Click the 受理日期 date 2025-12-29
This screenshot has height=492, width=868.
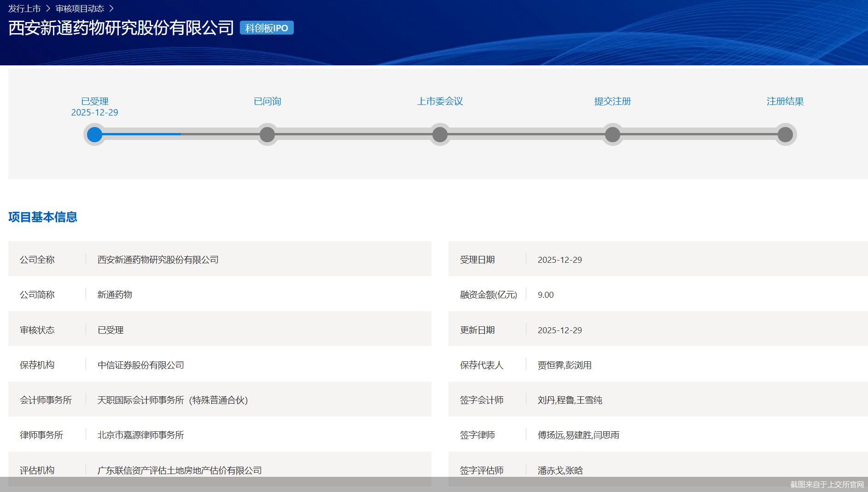click(x=560, y=259)
